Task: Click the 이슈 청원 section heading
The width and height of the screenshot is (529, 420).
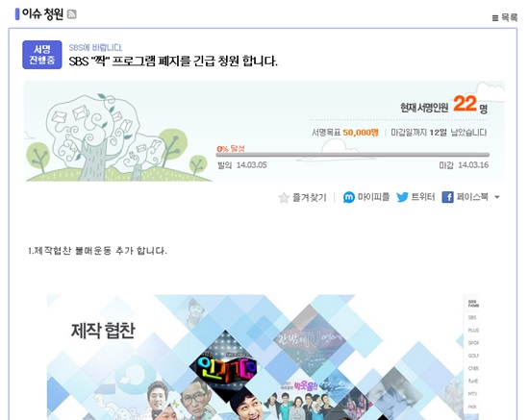Action: [42, 14]
